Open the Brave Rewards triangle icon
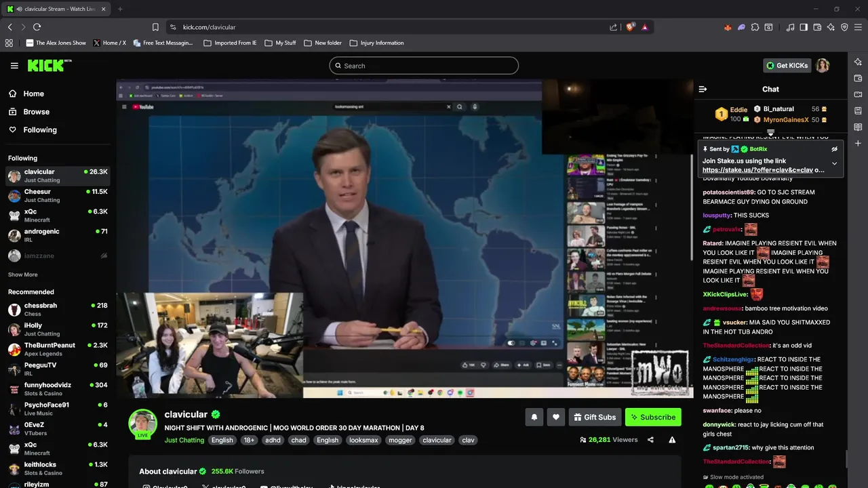The image size is (868, 488). (644, 27)
